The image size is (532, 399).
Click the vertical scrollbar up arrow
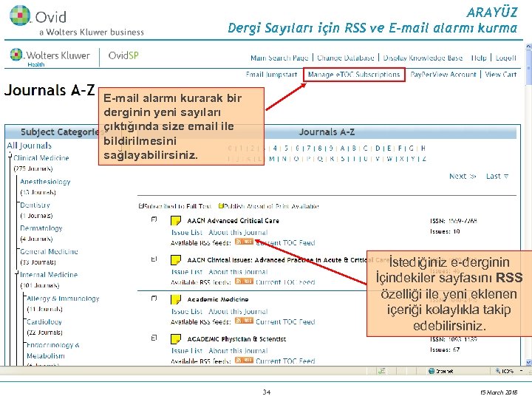(528, 46)
